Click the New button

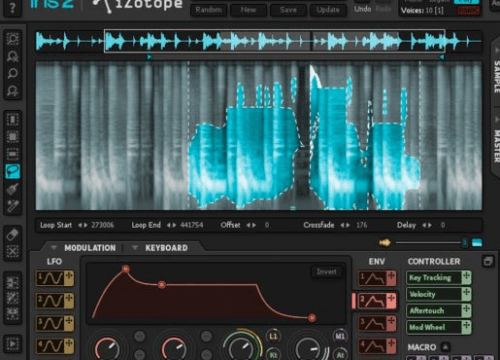pos(248,10)
